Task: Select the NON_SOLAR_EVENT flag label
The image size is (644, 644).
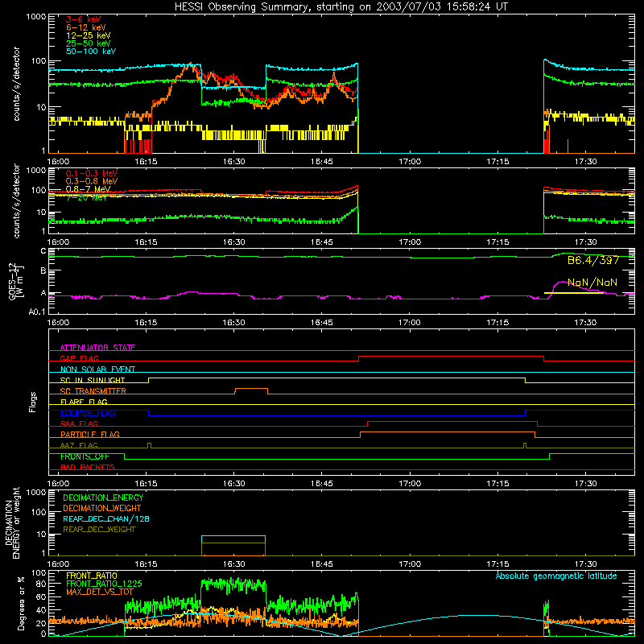Action: [x=97, y=369]
